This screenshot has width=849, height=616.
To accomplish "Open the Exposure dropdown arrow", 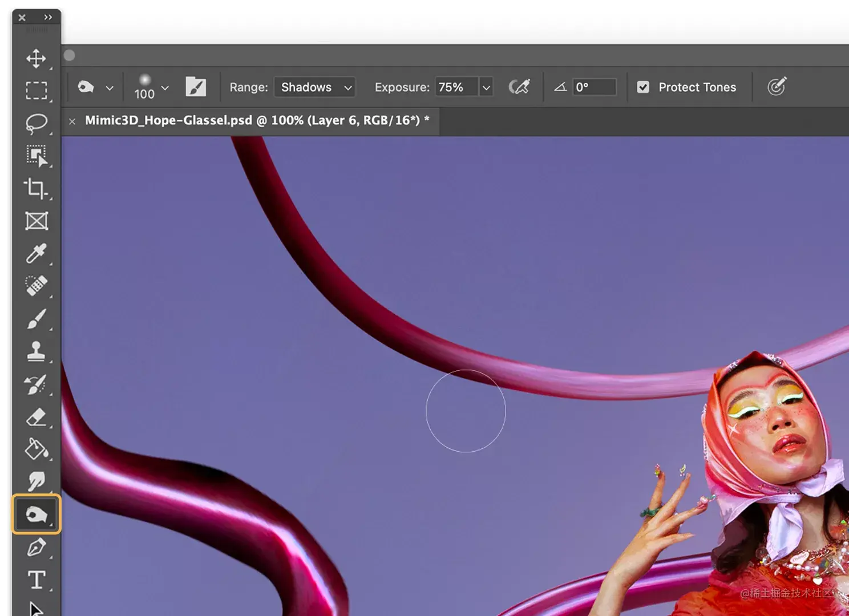I will point(486,87).
